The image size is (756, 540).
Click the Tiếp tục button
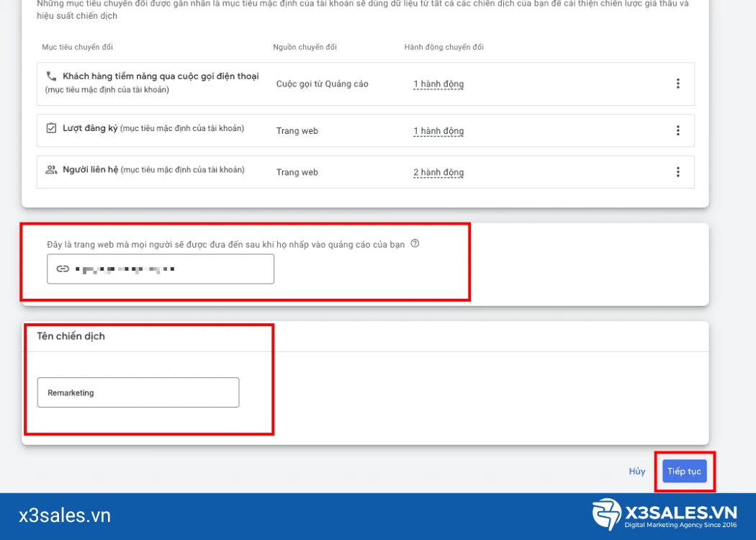click(684, 471)
